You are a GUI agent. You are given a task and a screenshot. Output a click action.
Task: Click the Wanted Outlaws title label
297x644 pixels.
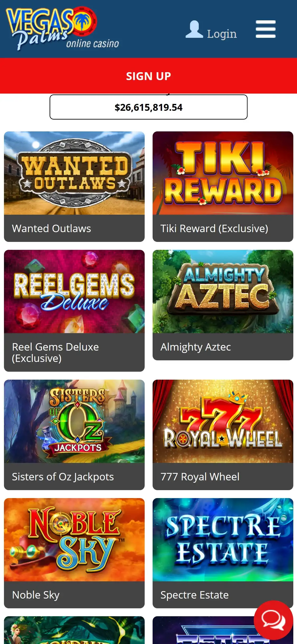(51, 228)
